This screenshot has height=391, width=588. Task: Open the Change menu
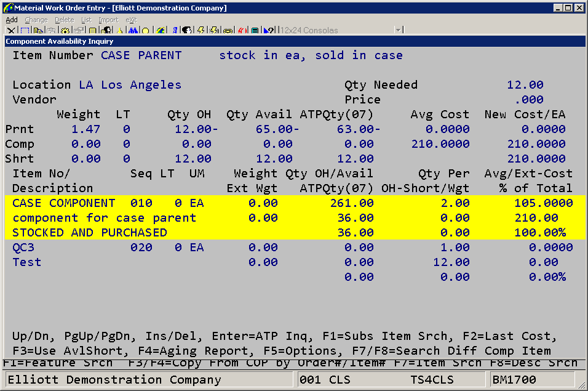click(x=36, y=20)
